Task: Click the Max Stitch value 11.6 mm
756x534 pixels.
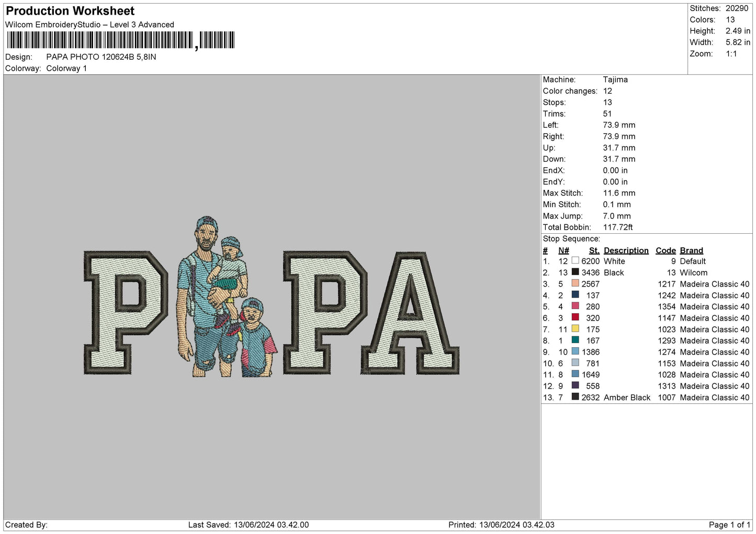Action: click(619, 193)
